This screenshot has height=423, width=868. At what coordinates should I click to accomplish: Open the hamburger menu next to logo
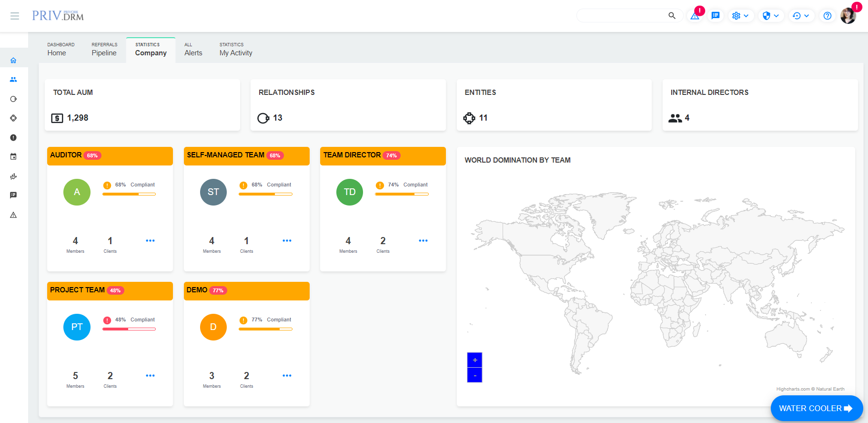coord(15,16)
